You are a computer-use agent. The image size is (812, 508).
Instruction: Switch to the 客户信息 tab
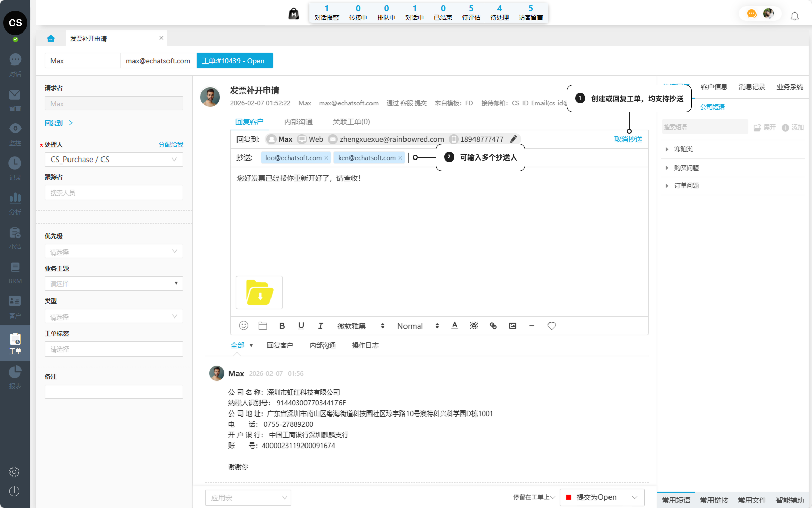714,87
